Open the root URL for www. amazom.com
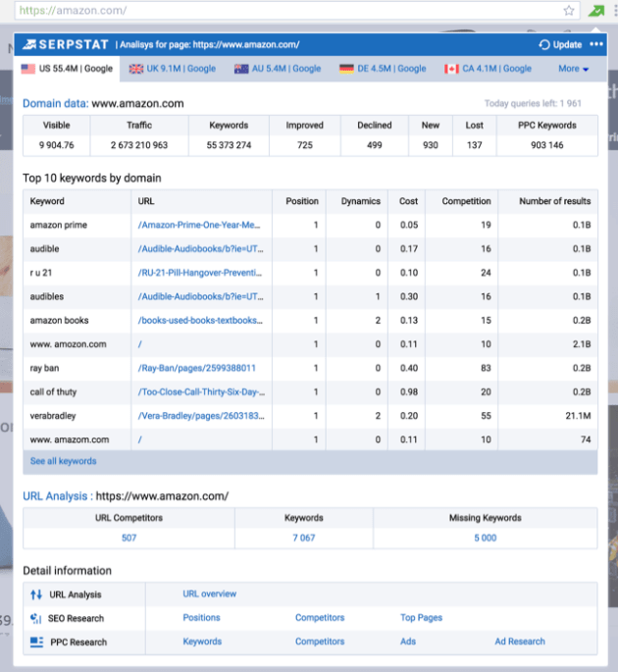Image resolution: width=618 pixels, height=672 pixels. point(139,439)
